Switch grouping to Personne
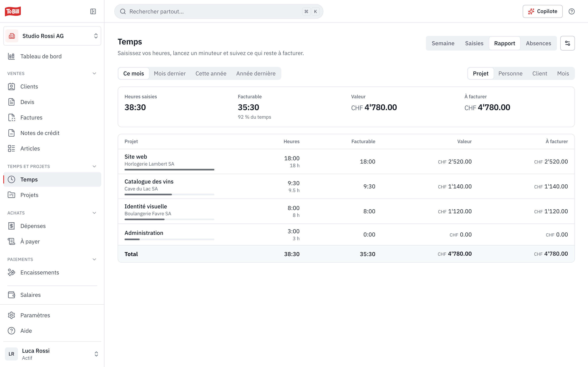 pos(510,73)
